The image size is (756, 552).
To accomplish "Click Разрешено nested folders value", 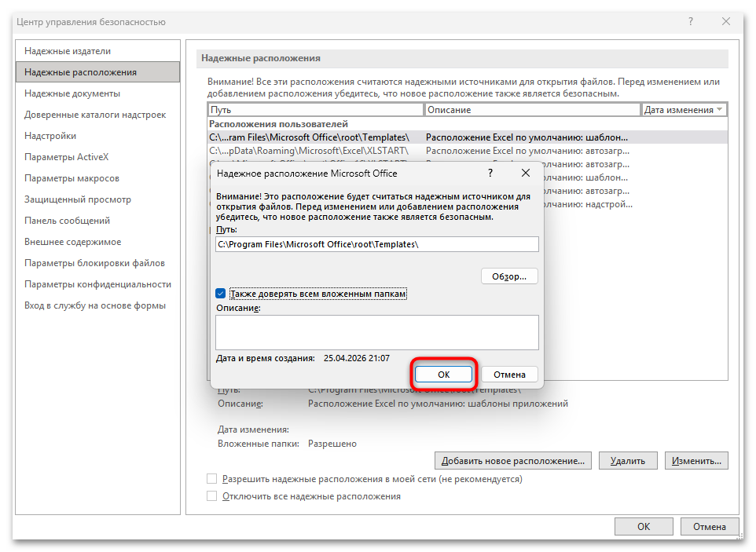I will tap(332, 444).
